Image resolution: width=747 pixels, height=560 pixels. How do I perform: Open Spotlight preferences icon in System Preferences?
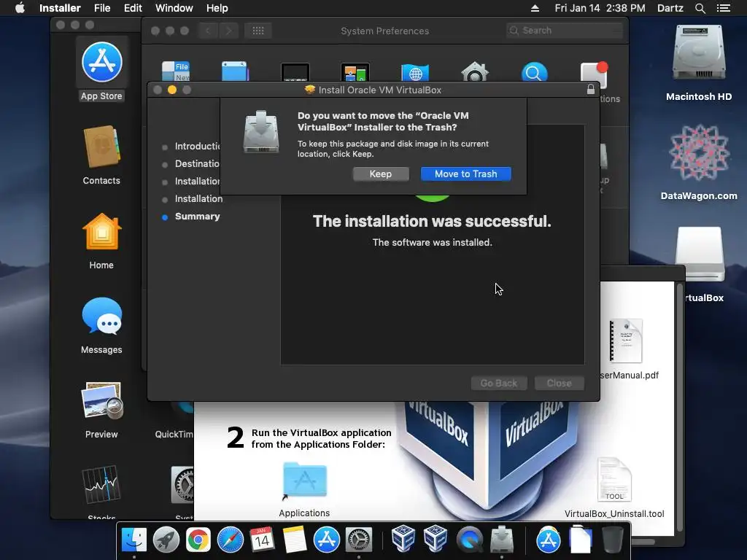[x=535, y=72]
